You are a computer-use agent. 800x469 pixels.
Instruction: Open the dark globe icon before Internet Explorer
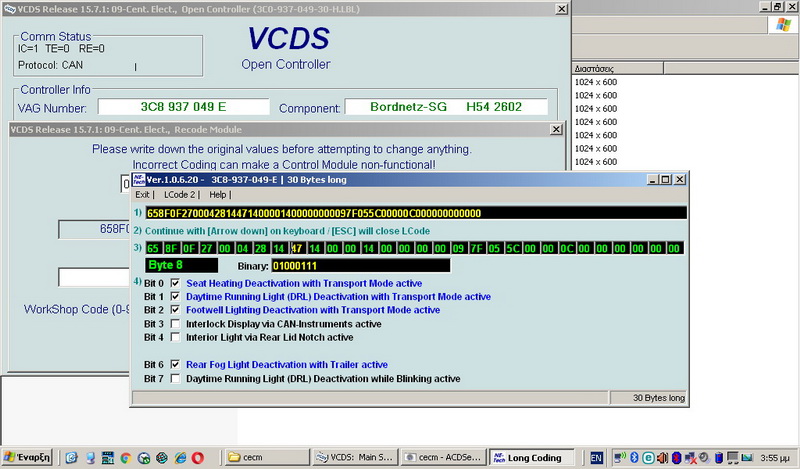point(162,458)
